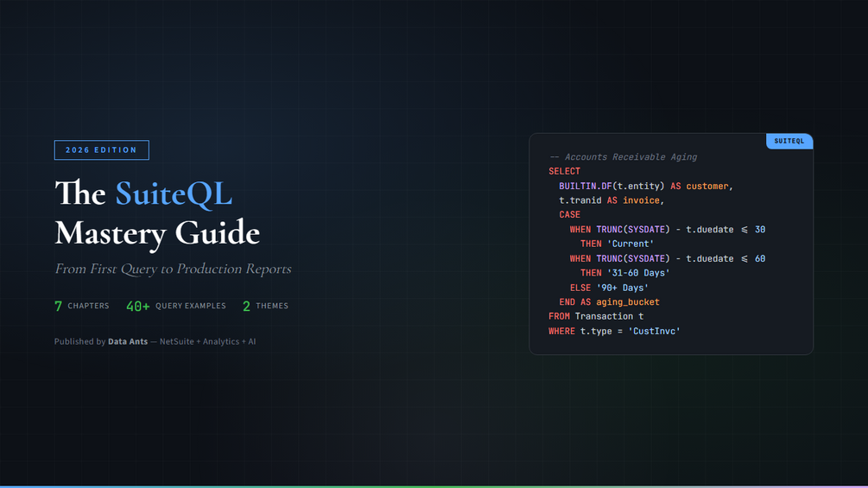Viewport: 868px width, 488px height.
Task: Click the SUITEQL label on code card
Action: [789, 141]
